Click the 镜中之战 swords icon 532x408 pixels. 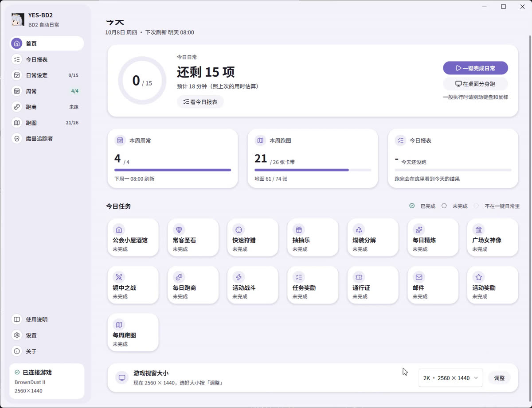(x=119, y=277)
